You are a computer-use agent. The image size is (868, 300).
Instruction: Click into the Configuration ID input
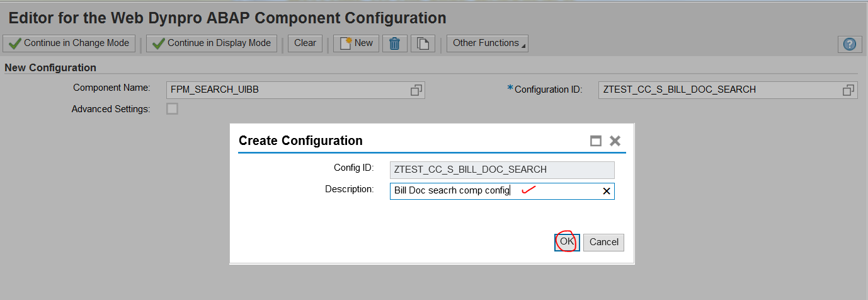tap(718, 90)
